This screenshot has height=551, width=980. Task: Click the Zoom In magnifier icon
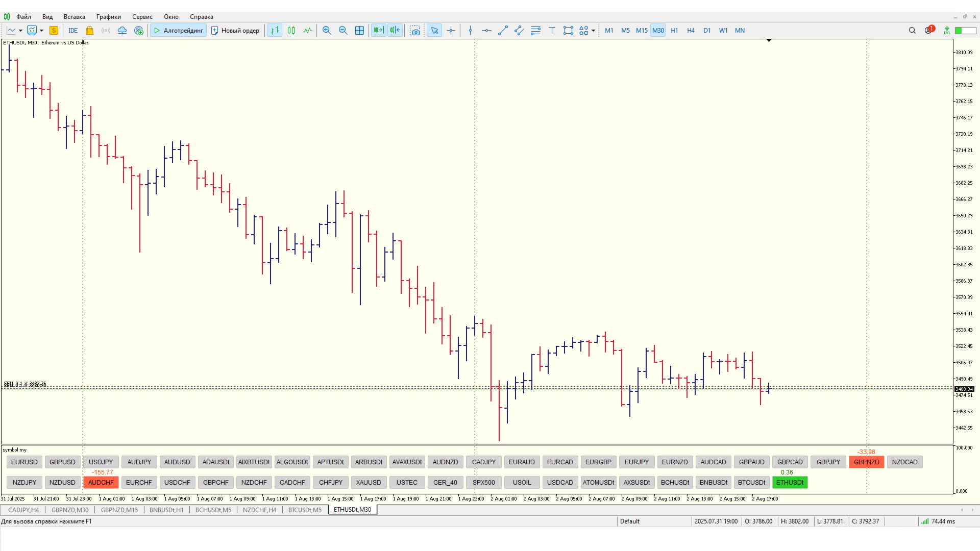pos(327,31)
